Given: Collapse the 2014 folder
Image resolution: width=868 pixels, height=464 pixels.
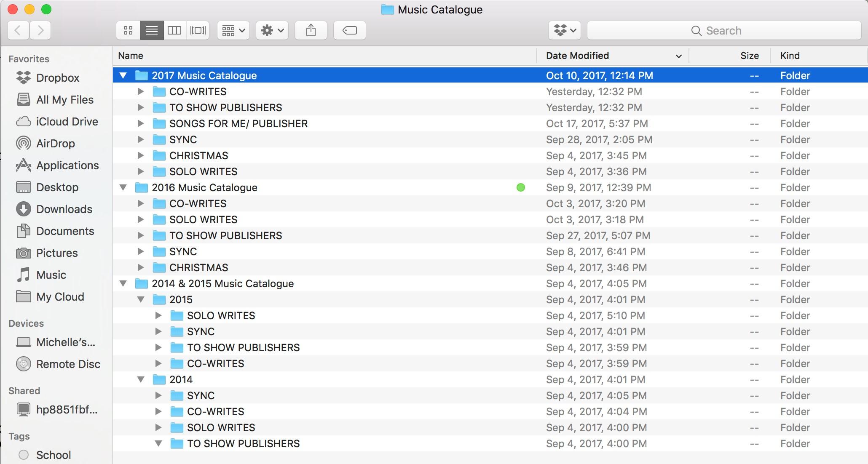Looking at the screenshot, I should pyautogui.click(x=141, y=379).
